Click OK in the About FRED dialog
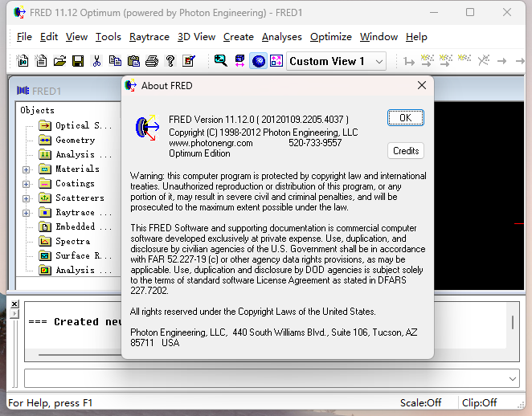Image resolution: width=532 pixels, height=416 pixels. (406, 117)
